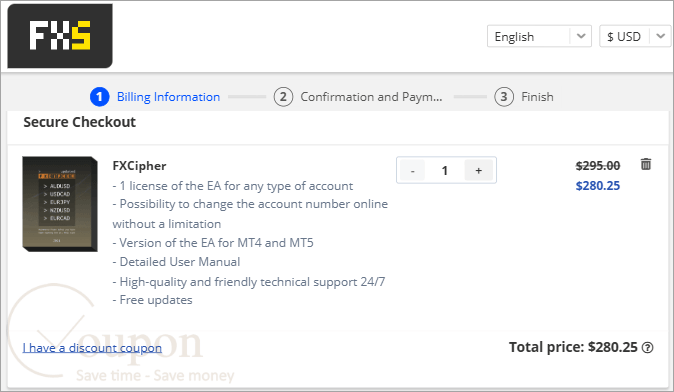Click the 1 license of the EA line
This screenshot has width=674, height=392.
[x=233, y=186]
